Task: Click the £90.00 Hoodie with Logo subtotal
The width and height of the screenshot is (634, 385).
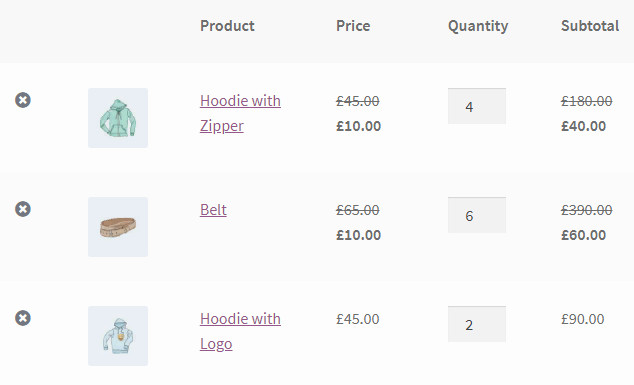Action: pyautogui.click(x=583, y=319)
